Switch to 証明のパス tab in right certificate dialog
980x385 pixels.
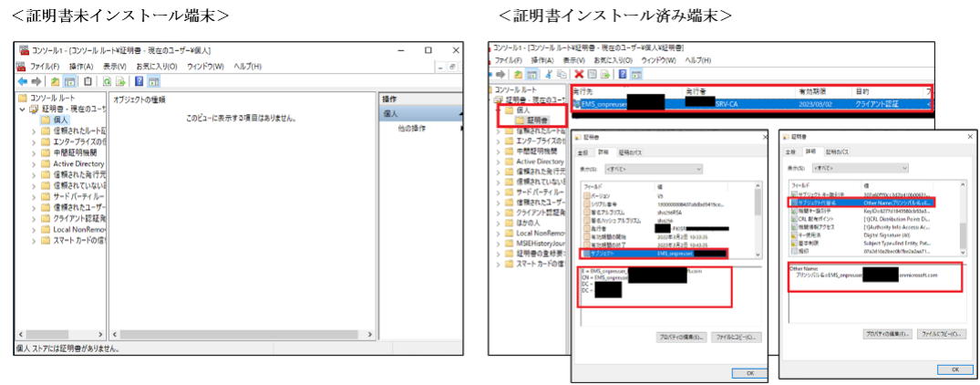[836, 151]
